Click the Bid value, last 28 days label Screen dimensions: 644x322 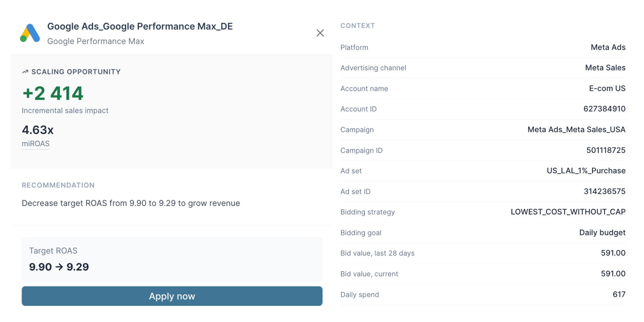[377, 253]
